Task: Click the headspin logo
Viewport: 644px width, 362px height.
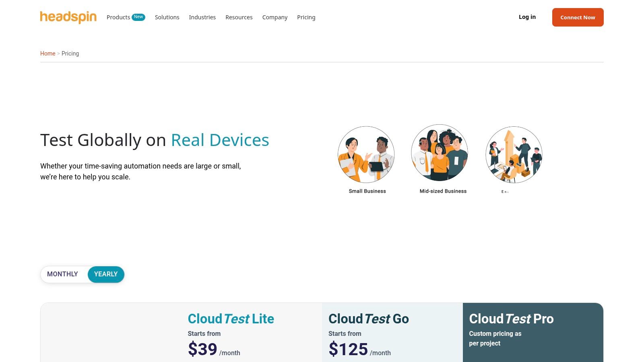Action: 68,17
